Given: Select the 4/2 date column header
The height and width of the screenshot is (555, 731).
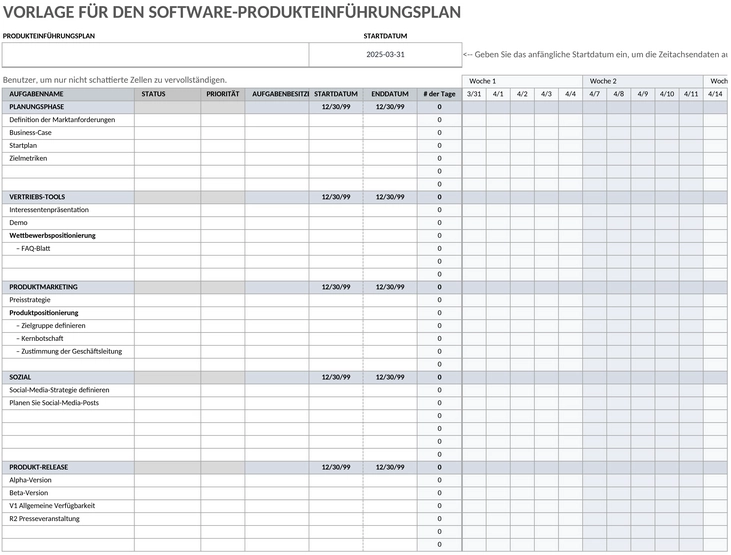Looking at the screenshot, I should tap(522, 94).
